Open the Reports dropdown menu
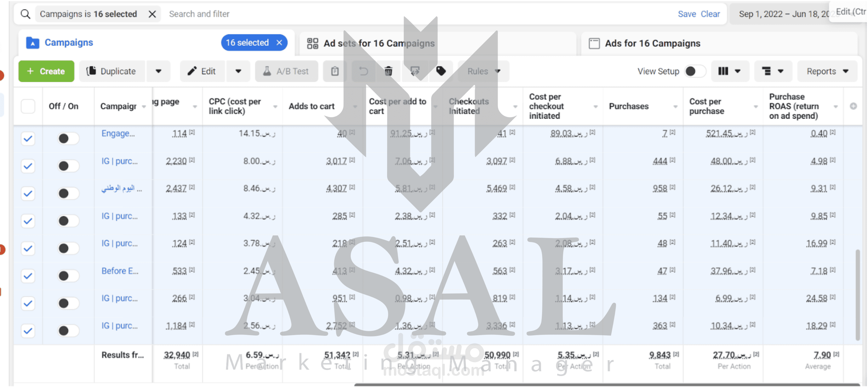Viewport: 868px width, 387px height. coord(827,72)
